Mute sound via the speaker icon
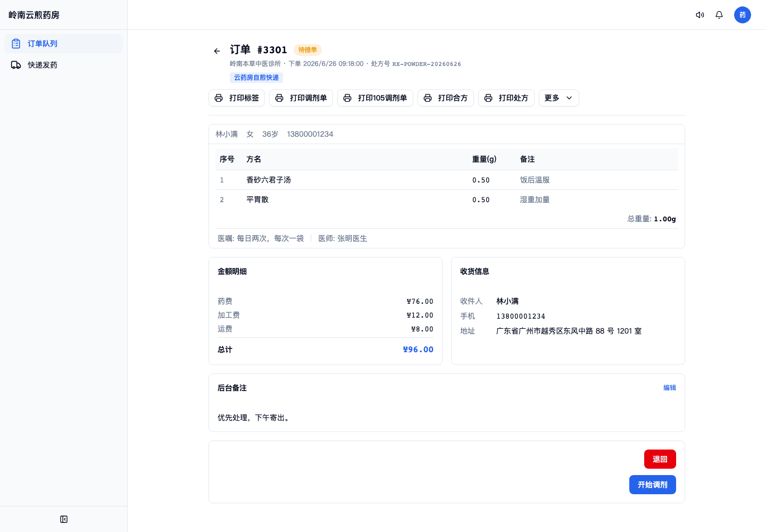The width and height of the screenshot is (766, 532). (700, 15)
